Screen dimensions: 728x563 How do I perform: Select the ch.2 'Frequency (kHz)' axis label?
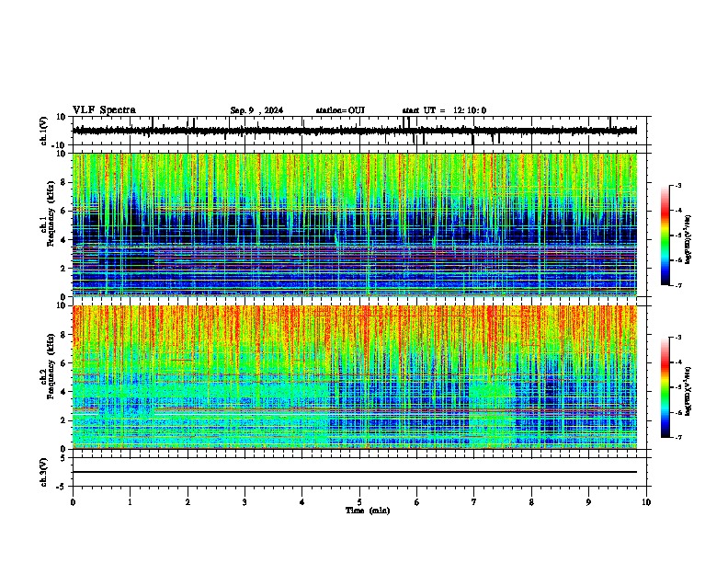click(x=51, y=365)
